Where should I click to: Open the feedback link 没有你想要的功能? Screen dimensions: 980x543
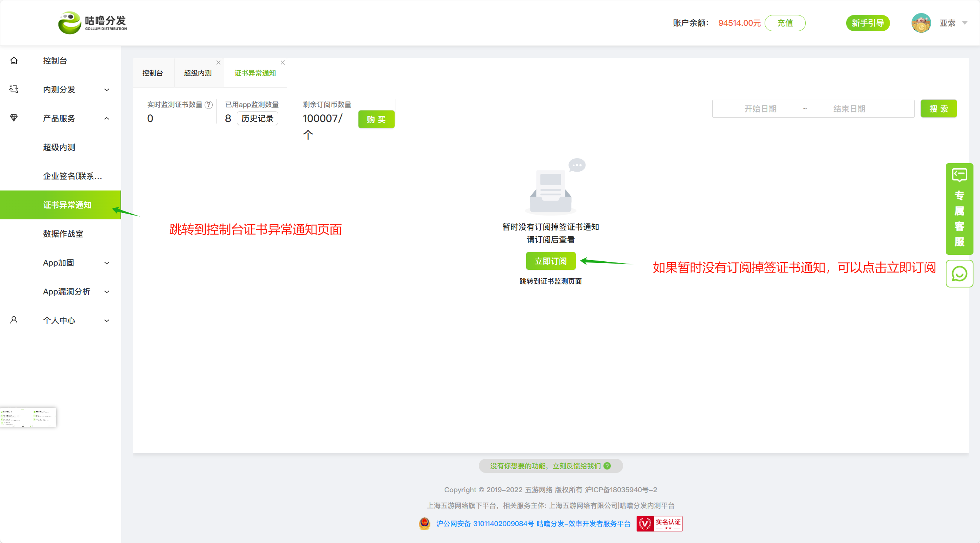click(545, 466)
